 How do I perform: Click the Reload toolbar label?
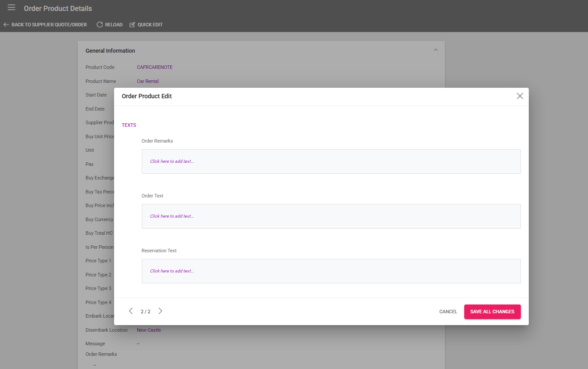coord(114,25)
